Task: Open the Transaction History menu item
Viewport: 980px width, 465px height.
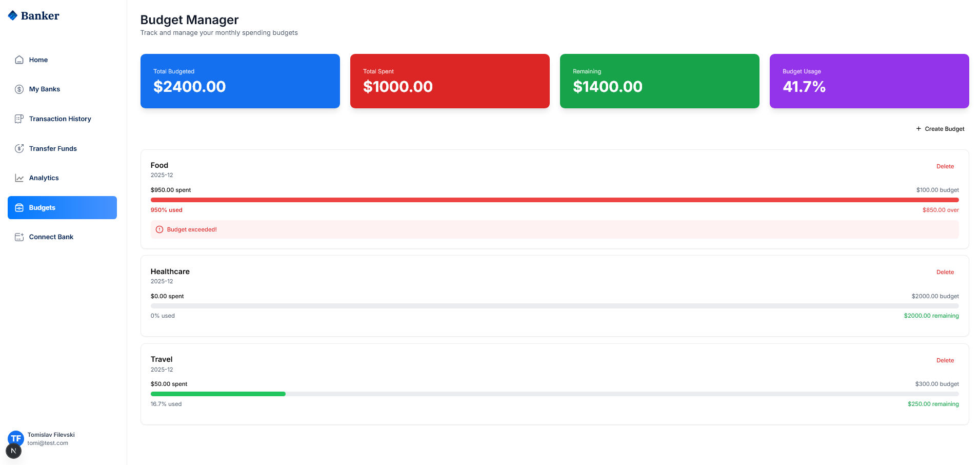Action: pos(59,119)
